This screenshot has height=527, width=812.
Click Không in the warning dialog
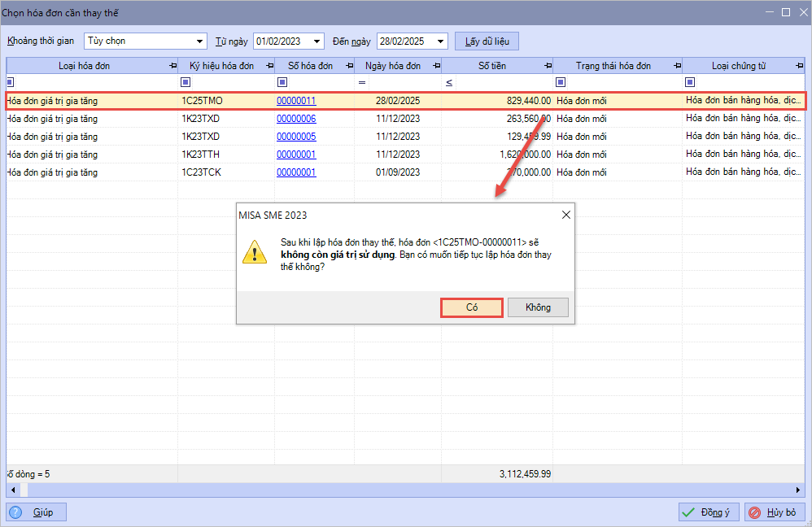pos(538,307)
